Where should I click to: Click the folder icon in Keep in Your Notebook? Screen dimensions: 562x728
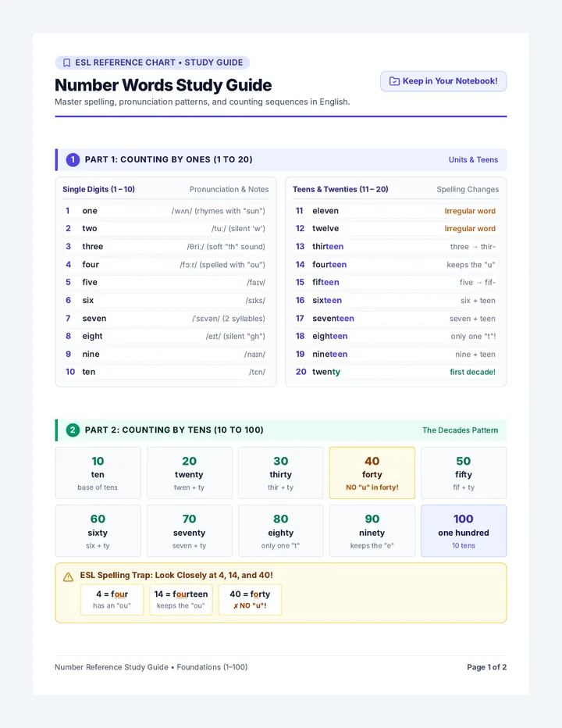[x=394, y=81]
